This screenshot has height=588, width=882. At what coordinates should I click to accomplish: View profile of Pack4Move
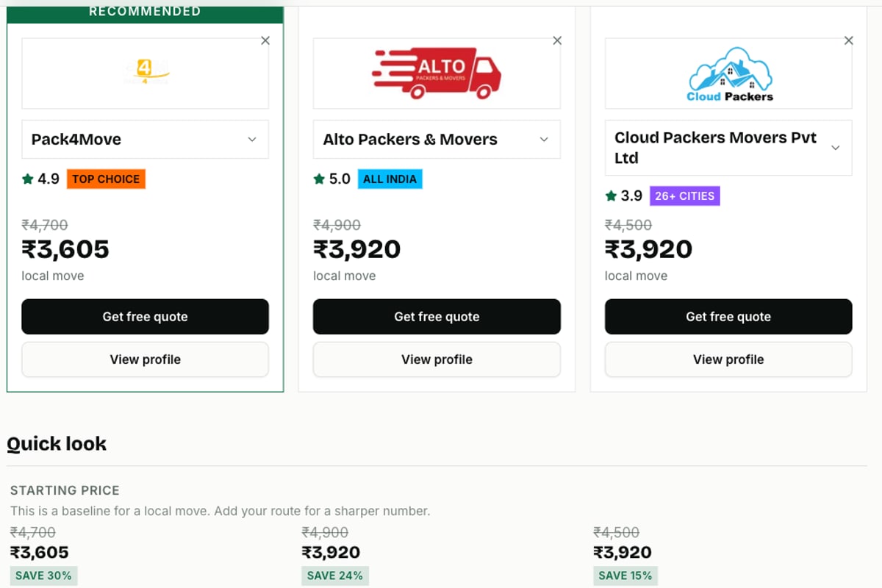[x=146, y=359]
